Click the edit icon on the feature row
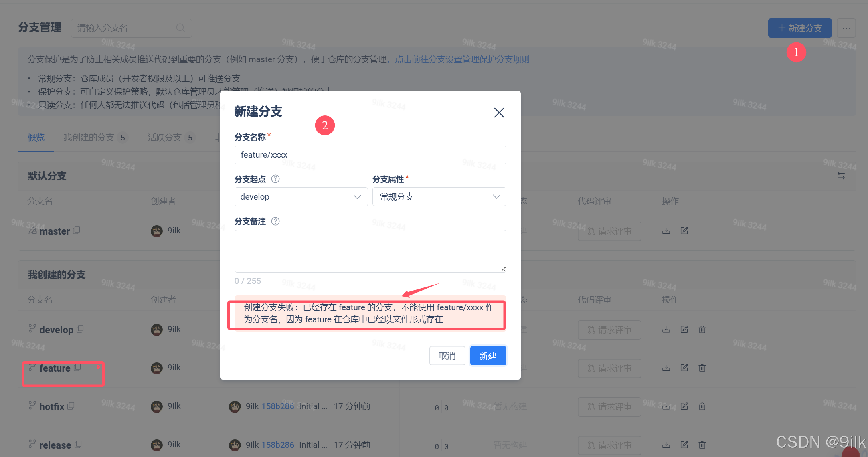The width and height of the screenshot is (868, 457). point(684,368)
